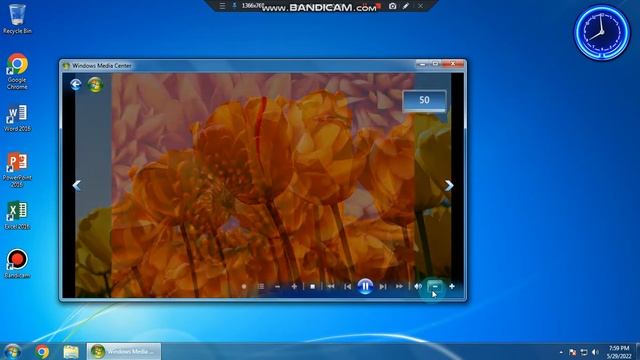
Task: Click channel down minus in the transport bar
Action: pyautogui.click(x=278, y=287)
